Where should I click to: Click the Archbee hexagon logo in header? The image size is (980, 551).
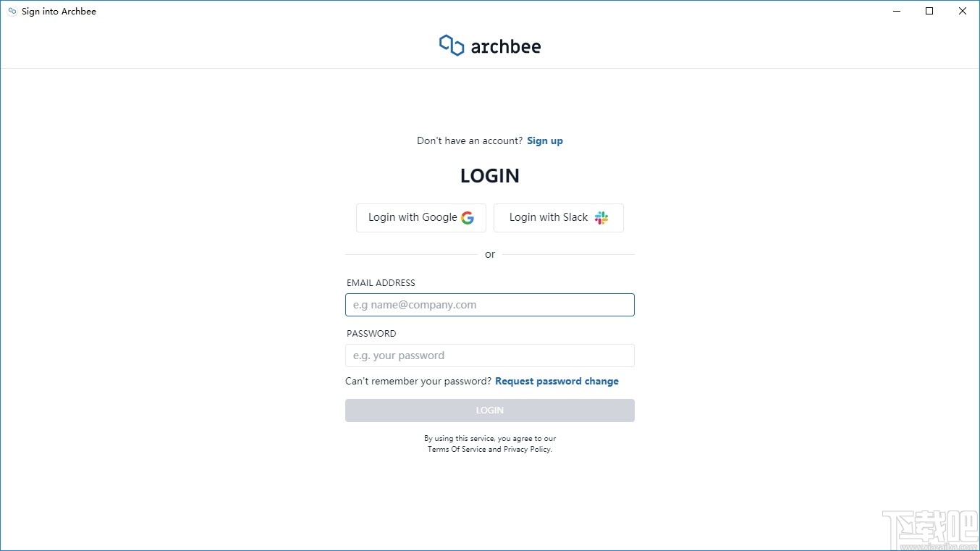coord(452,46)
